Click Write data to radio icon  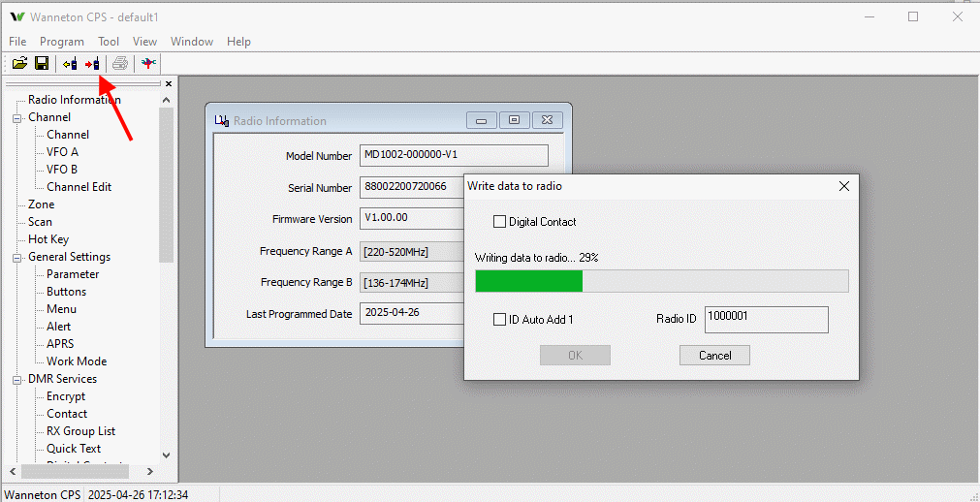coord(92,63)
